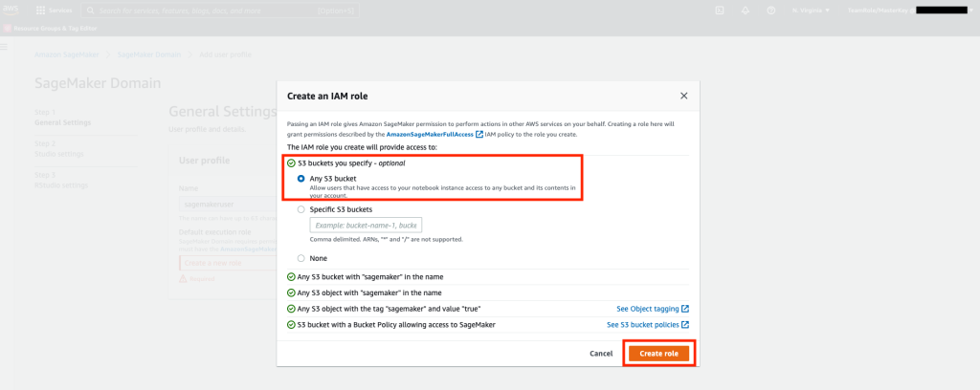Open the Services grid menu
Image resolution: width=980 pixels, height=390 pixels.
coord(54,11)
